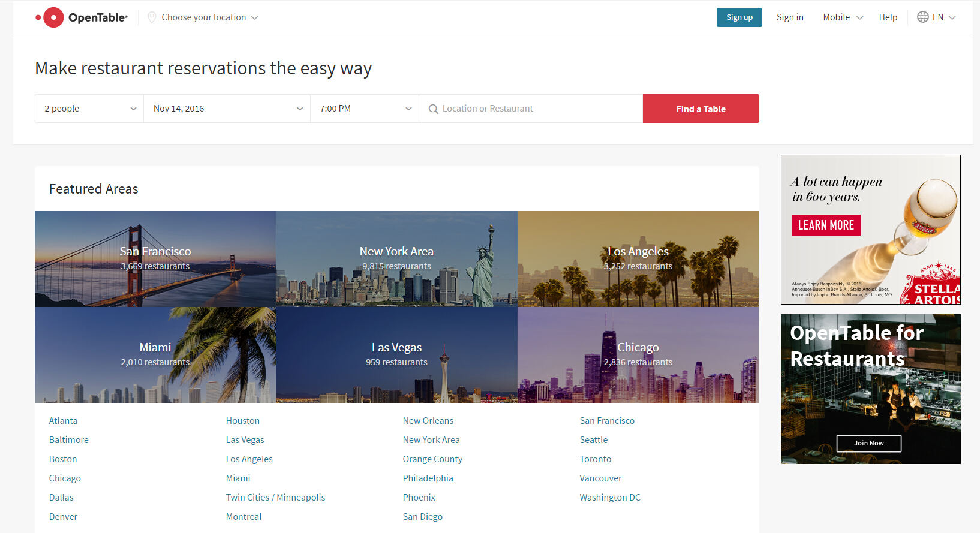The width and height of the screenshot is (980, 533).
Task: Select the Miami link in the city list
Action: pyautogui.click(x=238, y=478)
